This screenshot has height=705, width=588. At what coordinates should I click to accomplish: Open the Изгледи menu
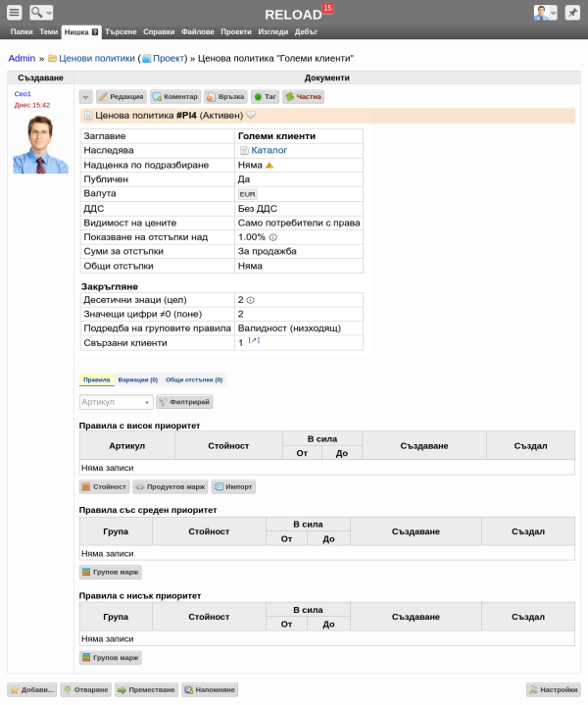[x=272, y=32]
